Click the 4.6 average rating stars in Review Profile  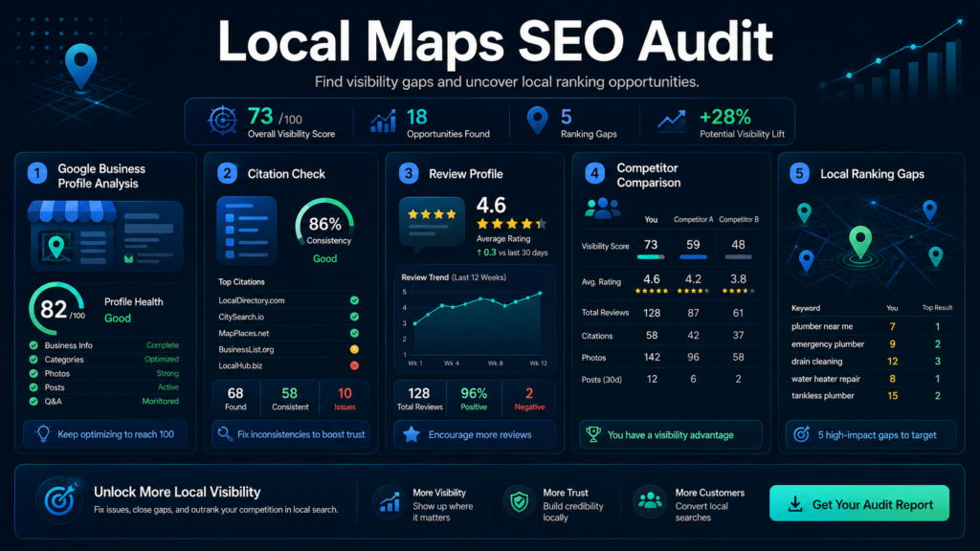coord(511,224)
